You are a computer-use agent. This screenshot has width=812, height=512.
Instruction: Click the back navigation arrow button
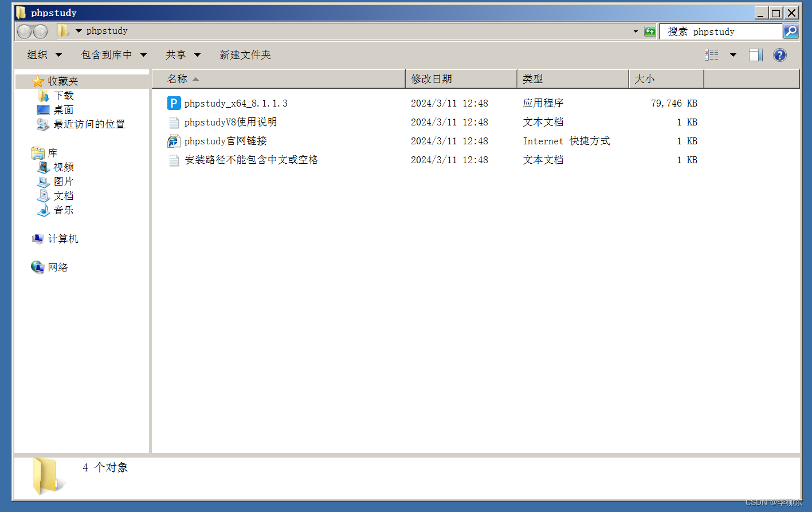(x=24, y=31)
